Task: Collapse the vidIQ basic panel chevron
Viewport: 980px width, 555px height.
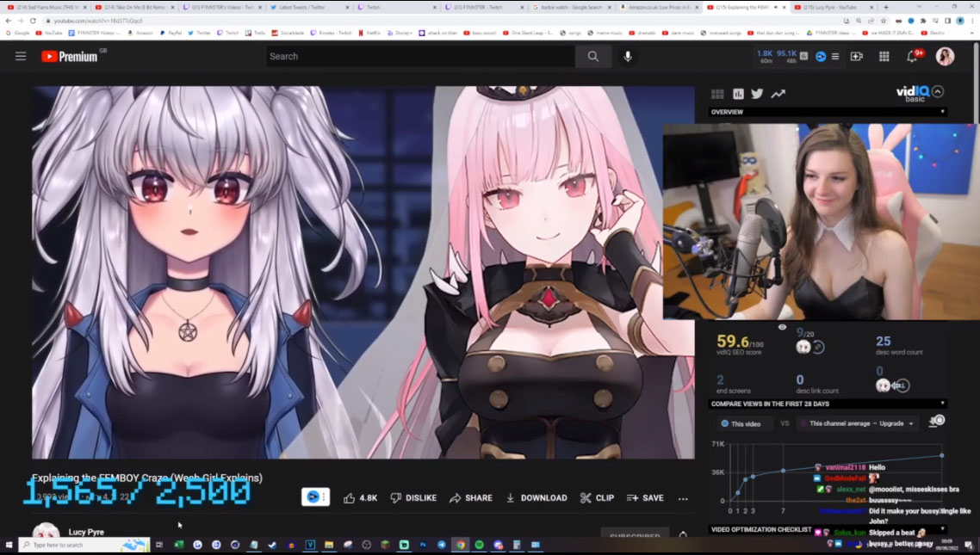Action: [x=938, y=92]
